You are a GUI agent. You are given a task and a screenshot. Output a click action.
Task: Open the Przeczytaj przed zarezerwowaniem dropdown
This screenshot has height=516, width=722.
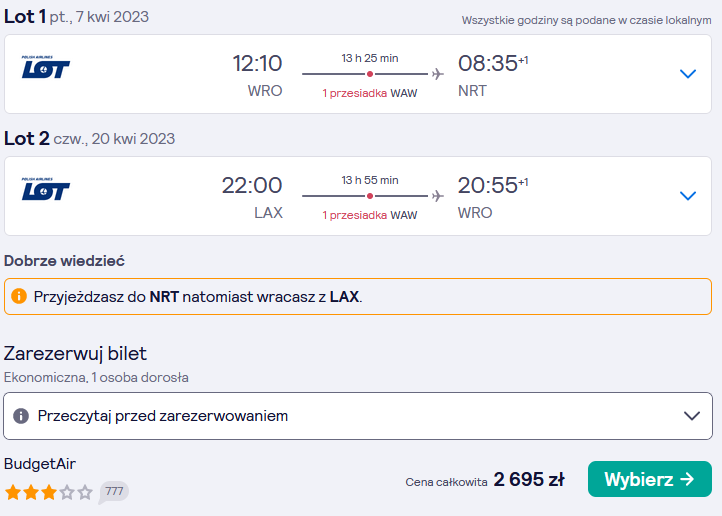[358, 416]
